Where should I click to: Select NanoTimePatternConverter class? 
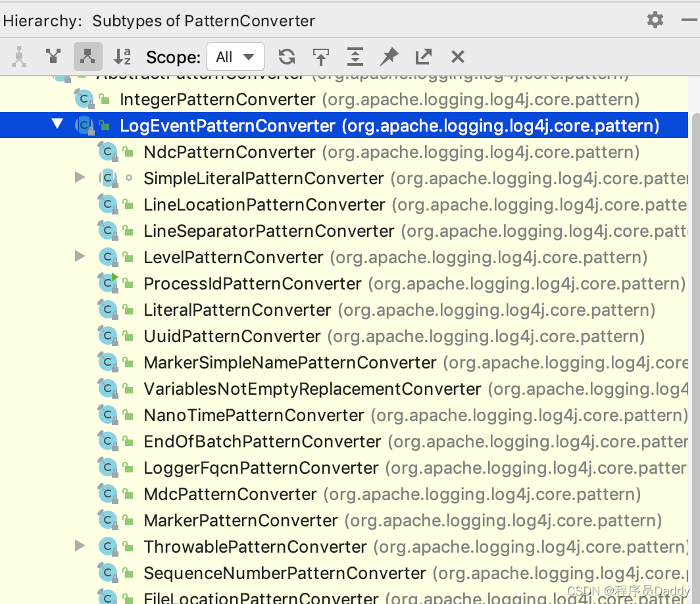point(253,416)
